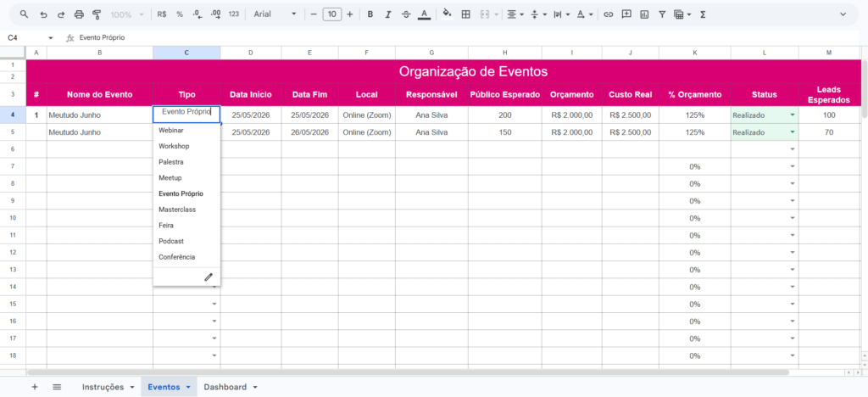Click the Responsável column header cell
The width and height of the screenshot is (868, 397).
point(431,94)
